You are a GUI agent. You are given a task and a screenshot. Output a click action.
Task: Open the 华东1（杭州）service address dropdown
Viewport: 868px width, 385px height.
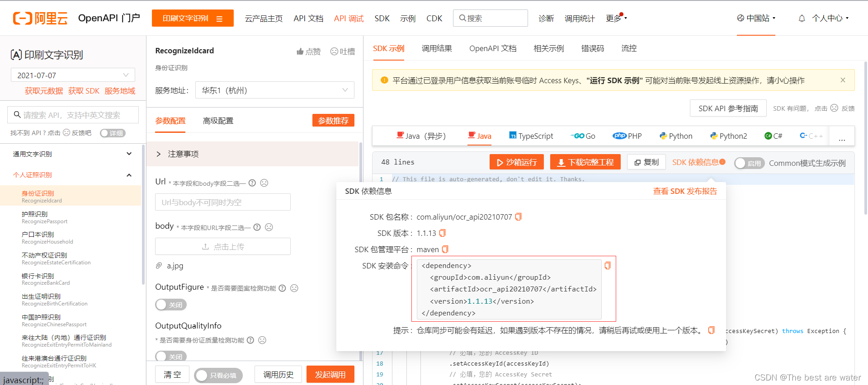click(x=275, y=90)
